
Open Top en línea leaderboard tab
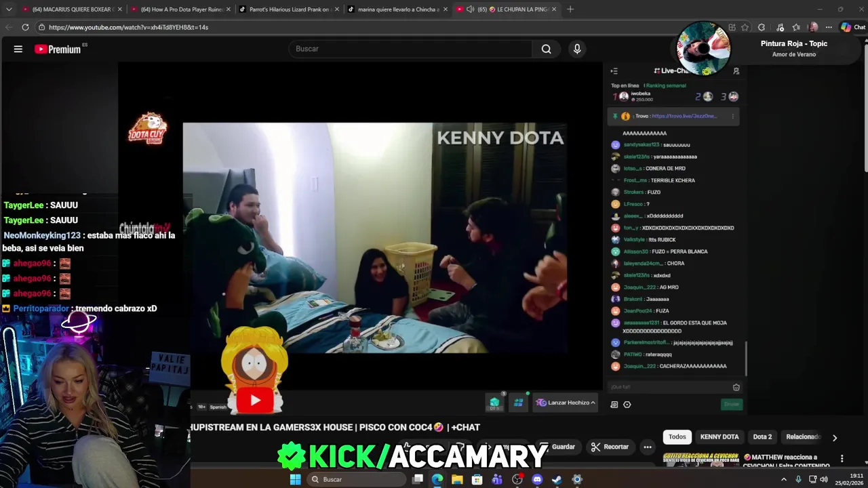625,85
